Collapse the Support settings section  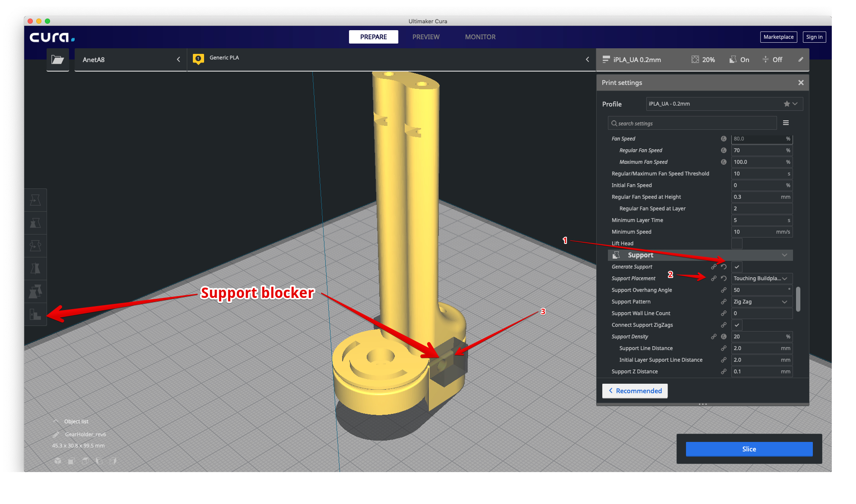coord(784,255)
